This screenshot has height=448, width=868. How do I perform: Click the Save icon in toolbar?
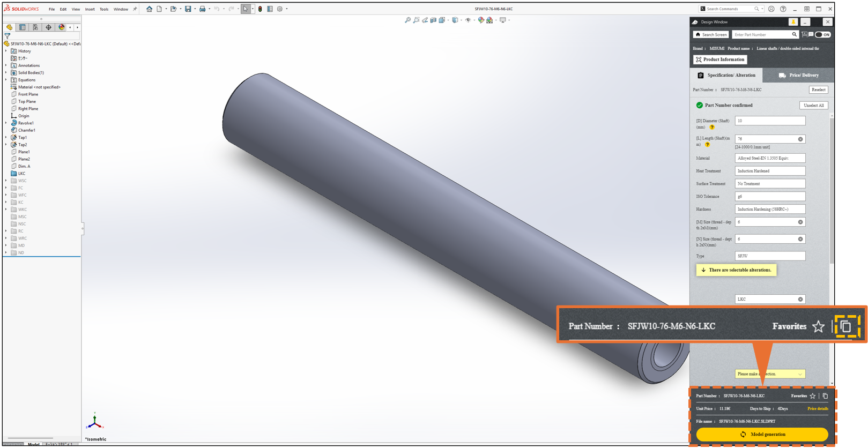(188, 9)
